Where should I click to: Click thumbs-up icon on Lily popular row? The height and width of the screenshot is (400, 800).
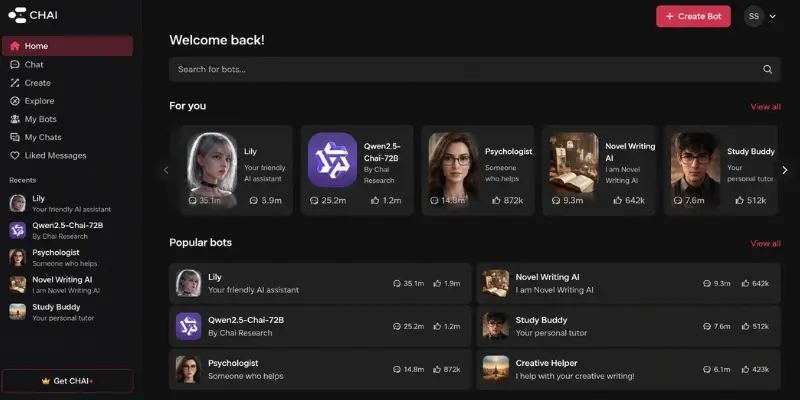pos(437,283)
